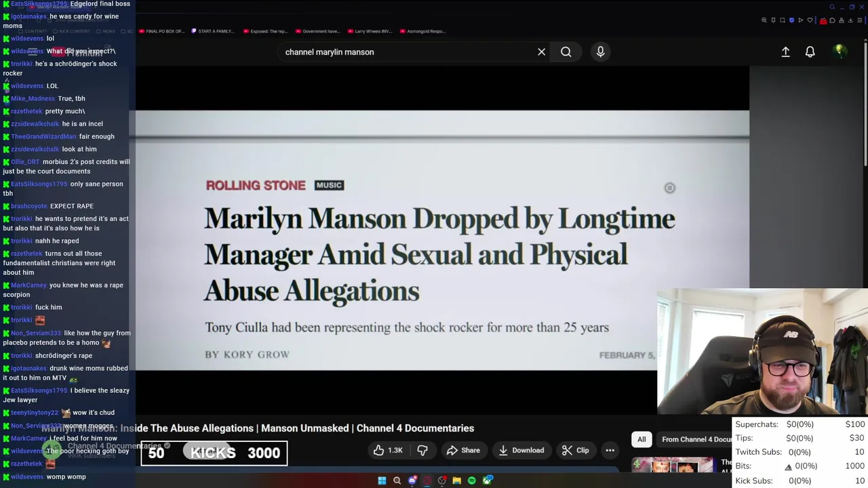868x488 pixels.
Task: Open the extensions cube icon in browser toolbar
Action: point(832,20)
